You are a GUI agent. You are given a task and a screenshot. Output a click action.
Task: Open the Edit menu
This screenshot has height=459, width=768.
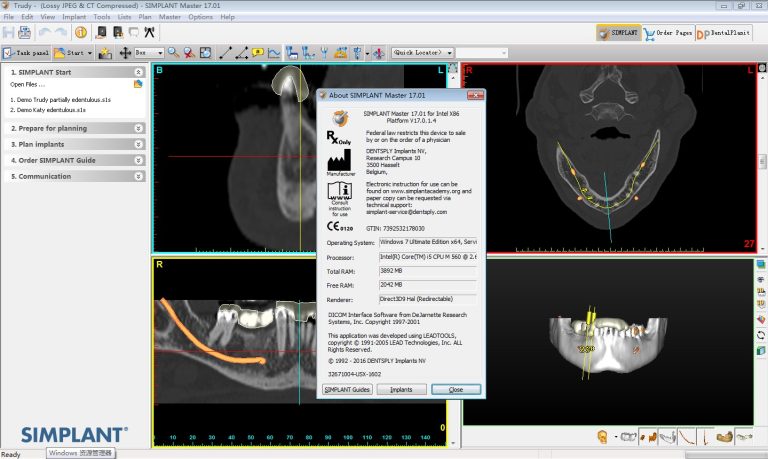click(x=27, y=17)
